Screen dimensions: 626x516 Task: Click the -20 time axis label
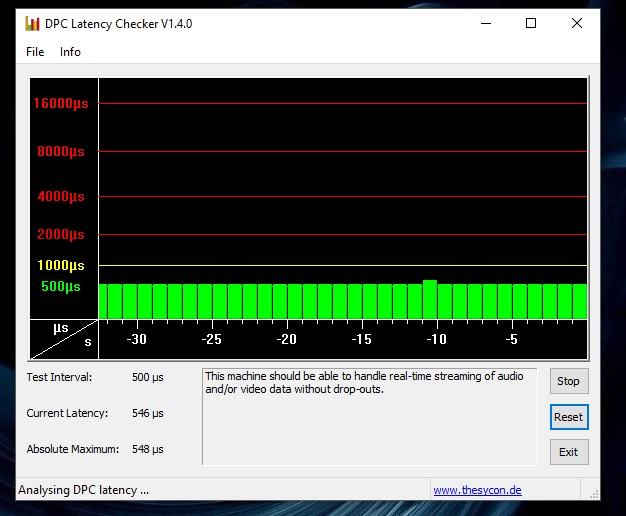287,339
